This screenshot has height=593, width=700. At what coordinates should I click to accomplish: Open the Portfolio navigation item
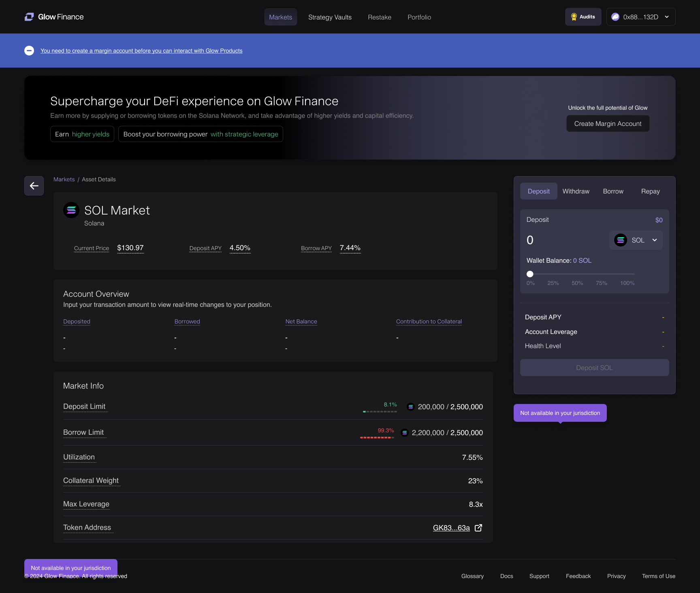[419, 17]
